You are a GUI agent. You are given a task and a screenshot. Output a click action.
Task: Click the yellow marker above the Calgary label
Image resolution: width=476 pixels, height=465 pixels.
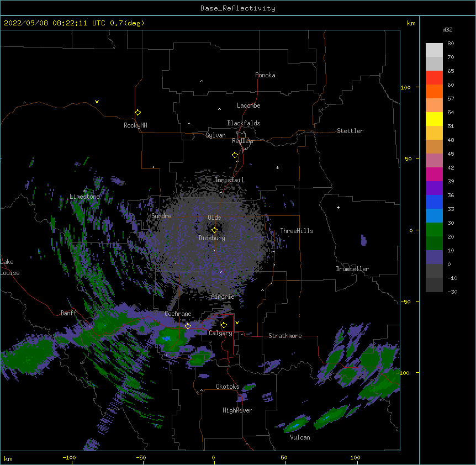[x=224, y=325]
